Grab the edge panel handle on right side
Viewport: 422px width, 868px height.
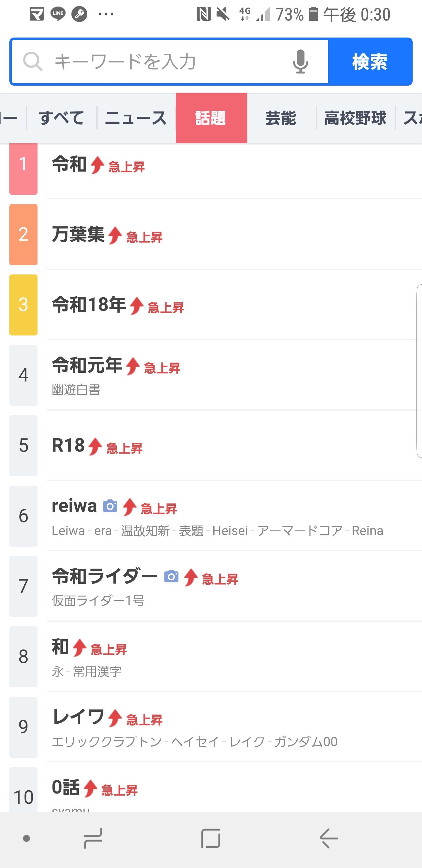[419, 371]
